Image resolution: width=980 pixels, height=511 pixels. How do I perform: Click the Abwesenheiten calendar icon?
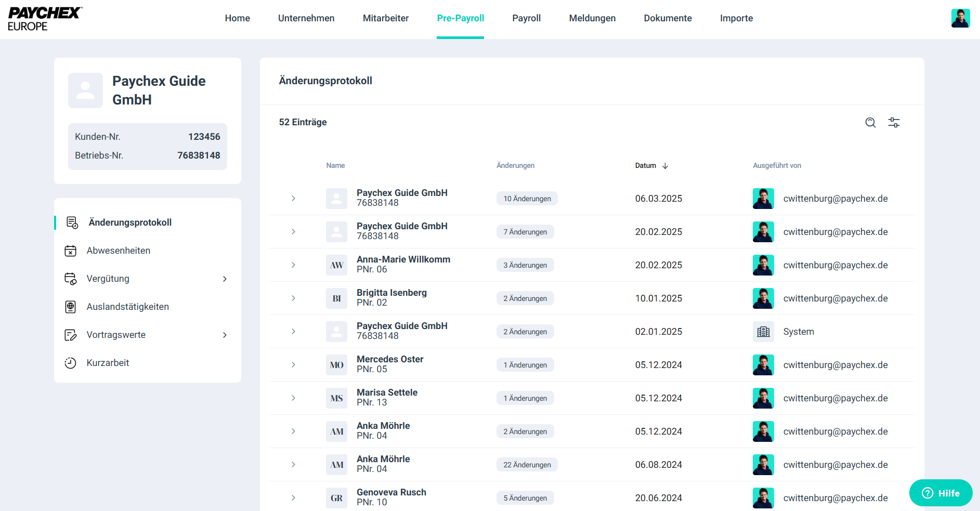click(x=71, y=251)
